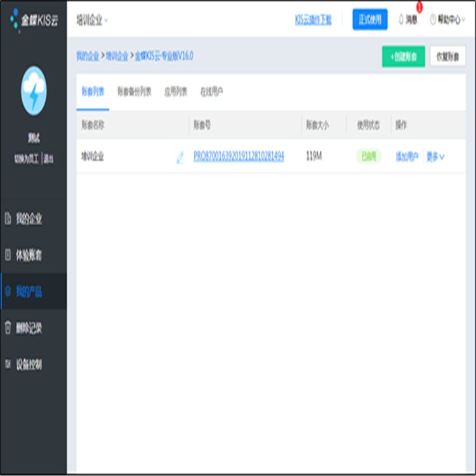Click 退出 to log out
The height and width of the screenshot is (476, 476).
point(48,159)
